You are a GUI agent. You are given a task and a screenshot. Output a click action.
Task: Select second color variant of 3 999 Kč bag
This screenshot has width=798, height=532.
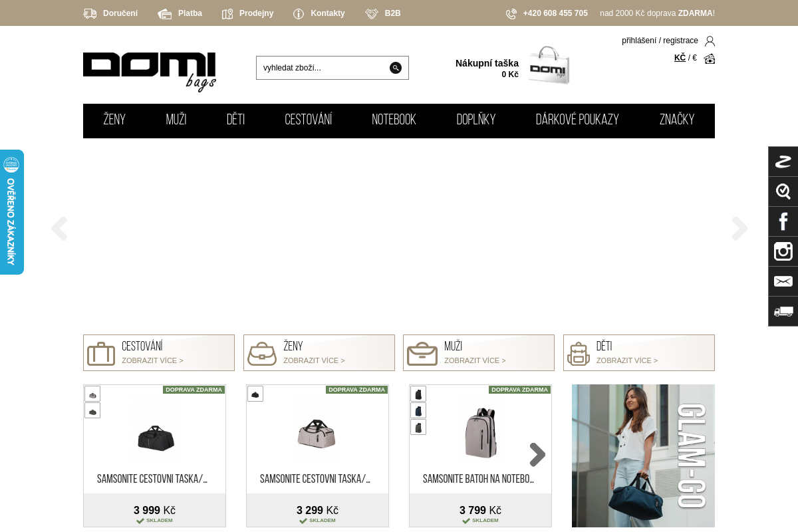tap(92, 411)
